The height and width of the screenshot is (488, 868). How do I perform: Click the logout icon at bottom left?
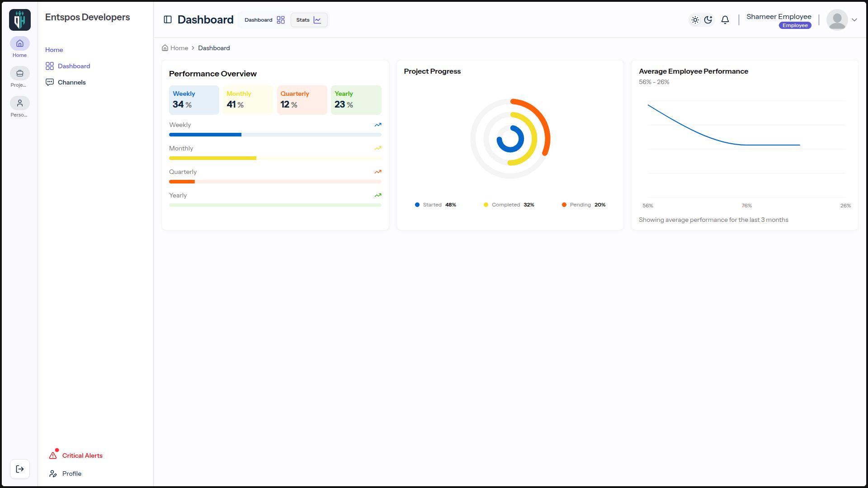click(20, 469)
